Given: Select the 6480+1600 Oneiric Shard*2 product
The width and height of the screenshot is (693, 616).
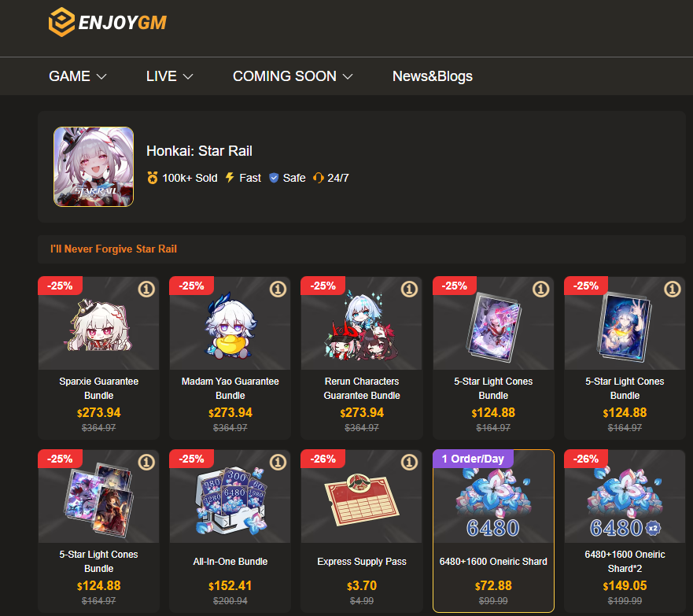Looking at the screenshot, I should point(625,531).
